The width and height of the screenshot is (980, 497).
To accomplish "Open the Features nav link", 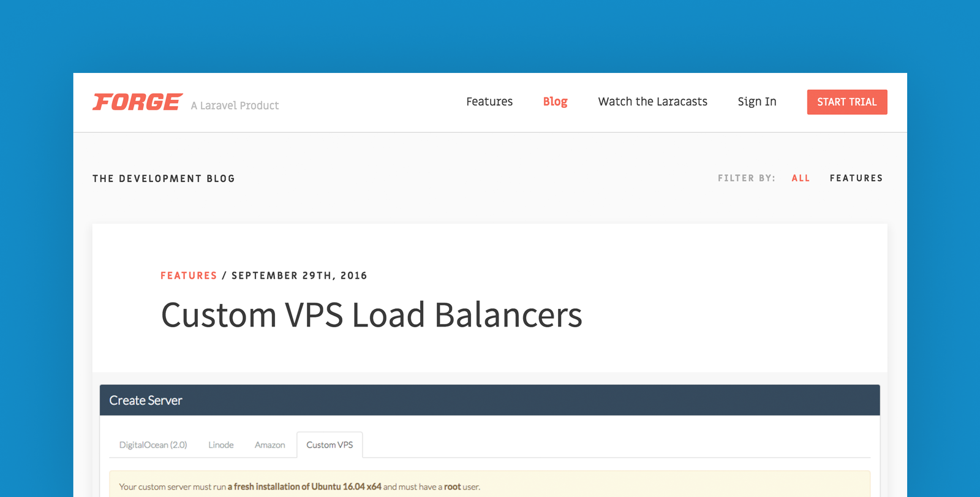I will coord(489,102).
